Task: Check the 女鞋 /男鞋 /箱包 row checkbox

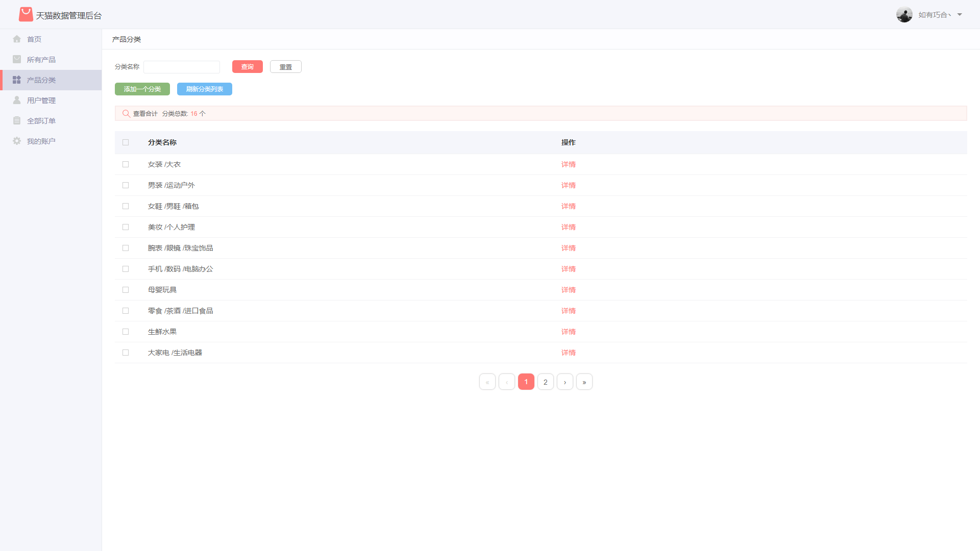Action: [126, 206]
